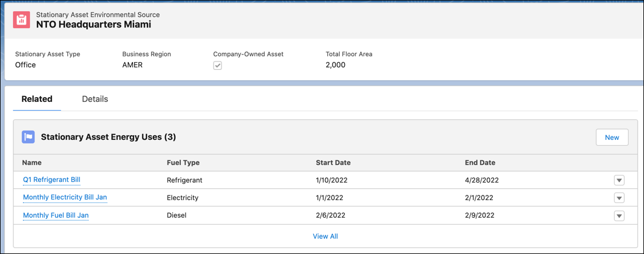Click the Stationary Asset Type value Office
The height and width of the screenshot is (254, 644).
tap(25, 65)
